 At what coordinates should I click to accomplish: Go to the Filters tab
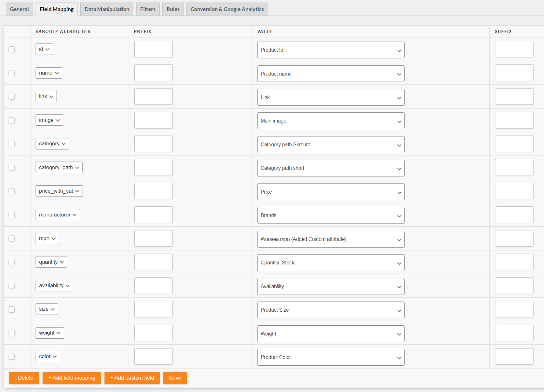148,9
